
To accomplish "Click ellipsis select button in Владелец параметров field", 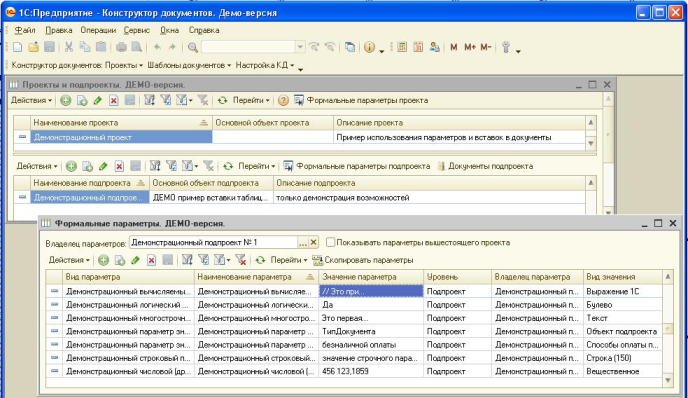I will [x=302, y=243].
